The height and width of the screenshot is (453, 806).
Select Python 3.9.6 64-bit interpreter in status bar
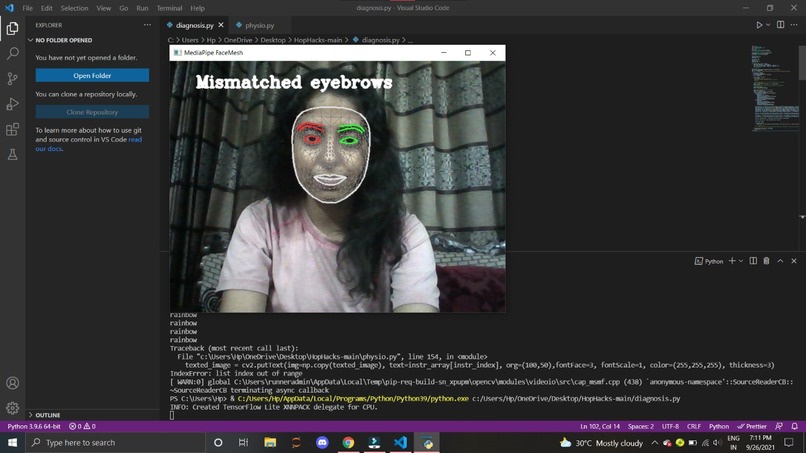33,426
